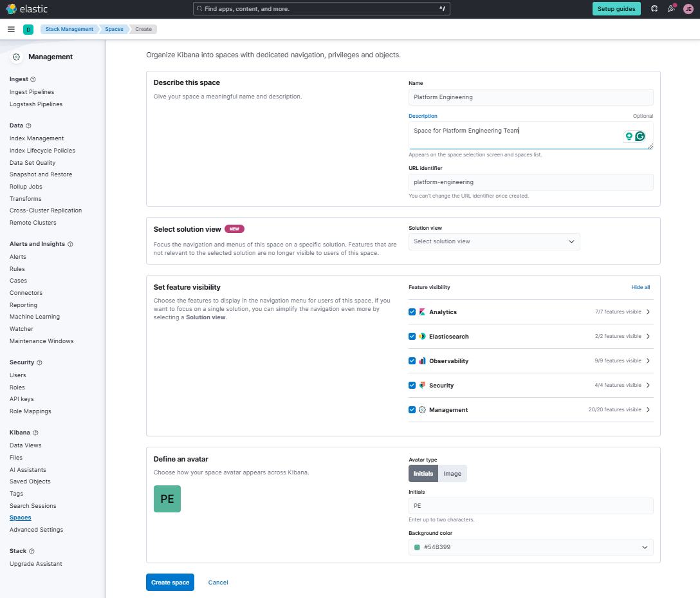Uncheck the Analytics feature checkbox
700x598 pixels.
tap(412, 312)
